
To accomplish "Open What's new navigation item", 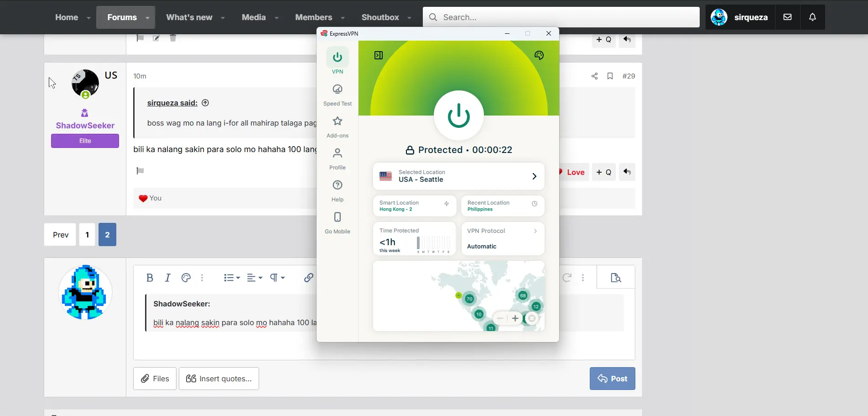I will click(189, 17).
